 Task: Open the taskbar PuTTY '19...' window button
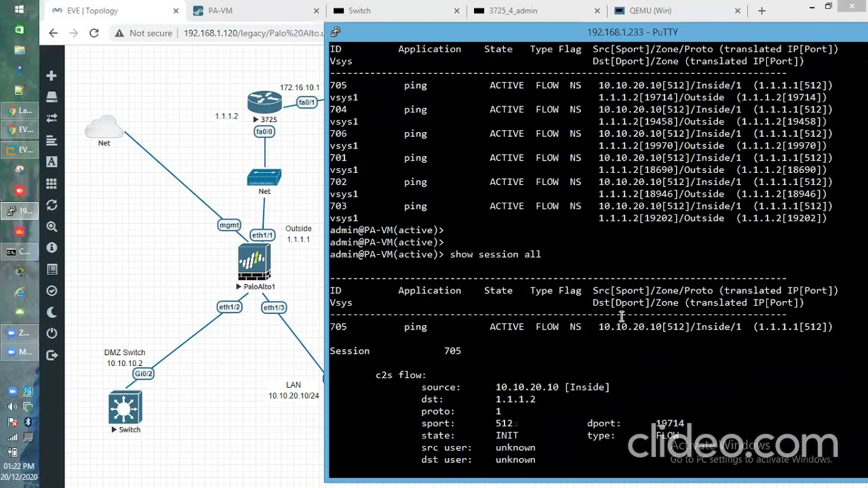point(20,211)
